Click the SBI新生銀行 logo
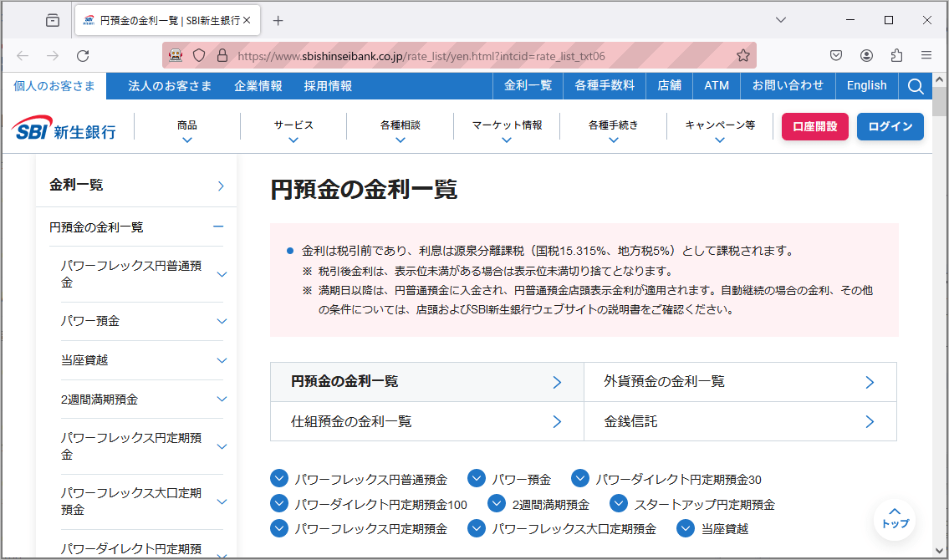Image resolution: width=949 pixels, height=560 pixels. [65, 128]
